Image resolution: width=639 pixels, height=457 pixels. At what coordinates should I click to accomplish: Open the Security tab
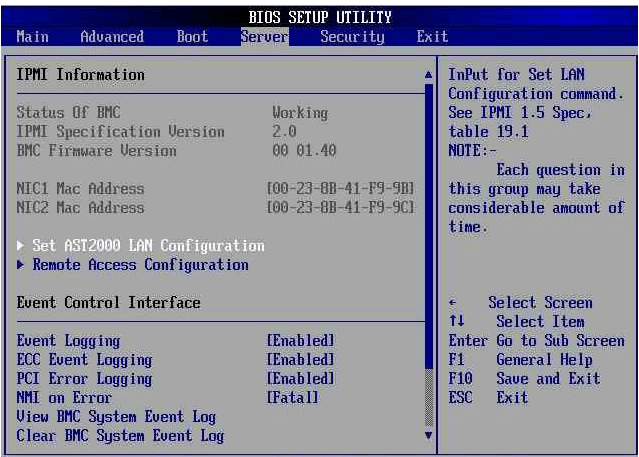(353, 37)
